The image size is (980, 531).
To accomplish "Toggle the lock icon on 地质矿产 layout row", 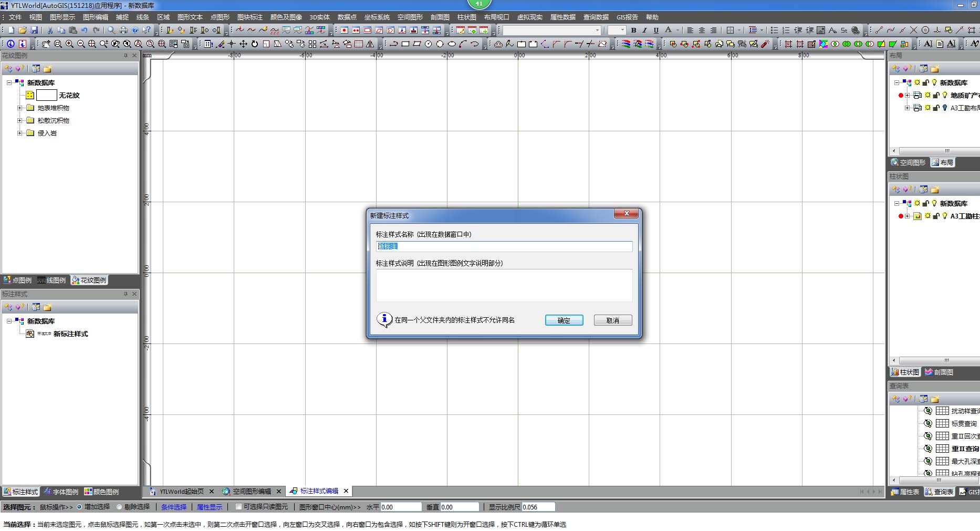I will (x=936, y=95).
